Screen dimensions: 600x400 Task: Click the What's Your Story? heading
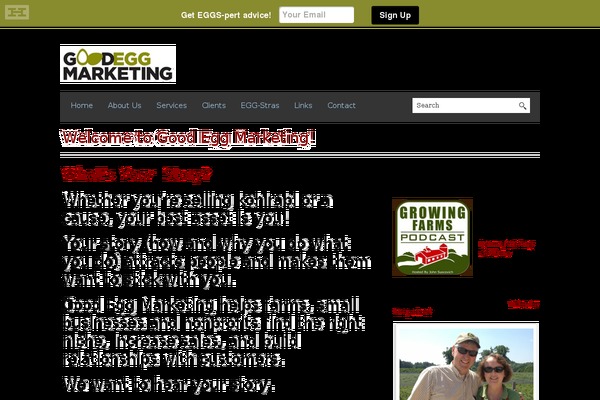click(136, 174)
